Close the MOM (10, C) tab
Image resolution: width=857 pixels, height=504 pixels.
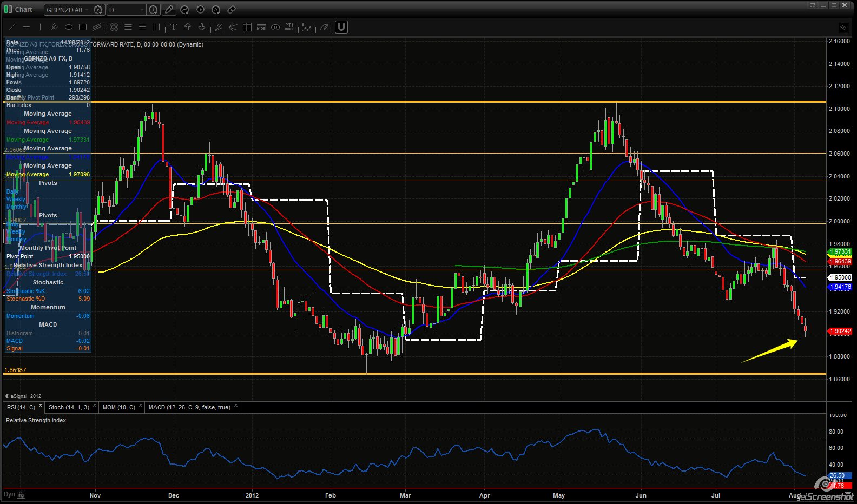click(x=141, y=406)
